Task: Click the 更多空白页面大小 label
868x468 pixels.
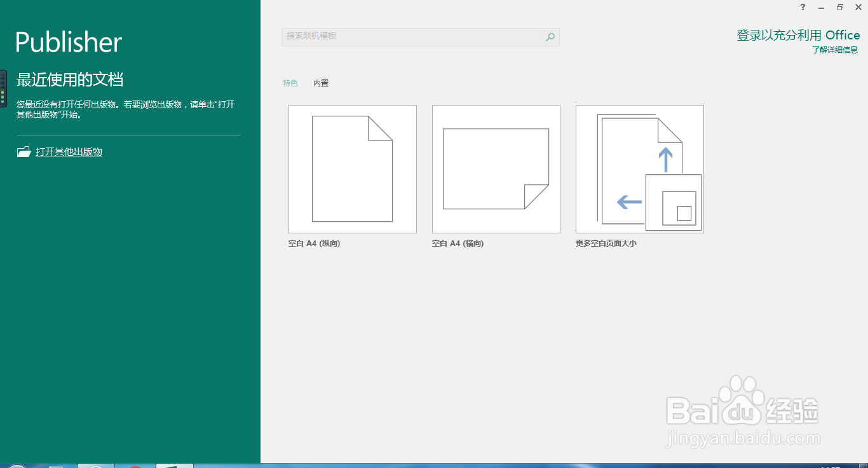Action: tap(606, 244)
